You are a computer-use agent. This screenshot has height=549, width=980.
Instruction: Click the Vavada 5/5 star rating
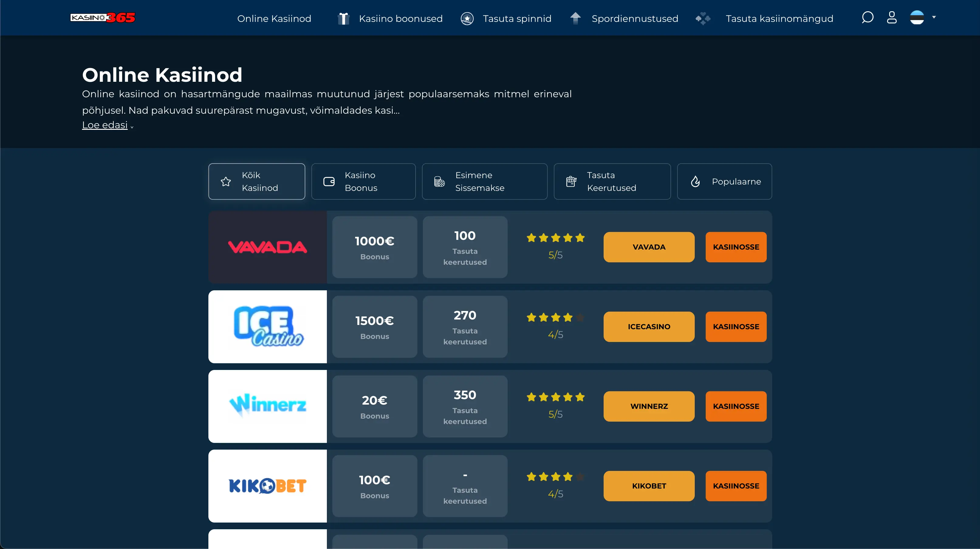pos(555,246)
